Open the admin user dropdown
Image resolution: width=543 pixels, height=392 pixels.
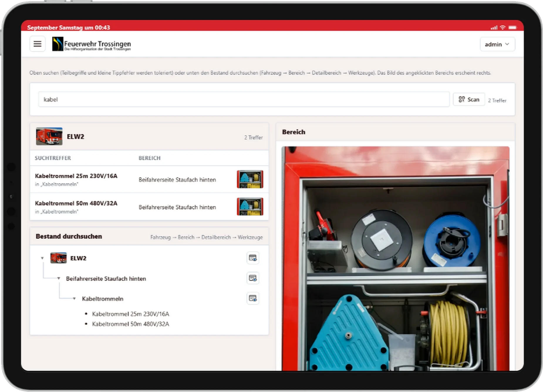pyautogui.click(x=497, y=44)
